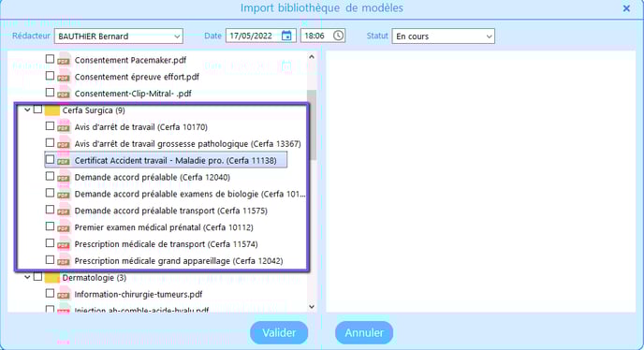Open the calendar date picker icon
The width and height of the screenshot is (644, 350).
click(286, 36)
